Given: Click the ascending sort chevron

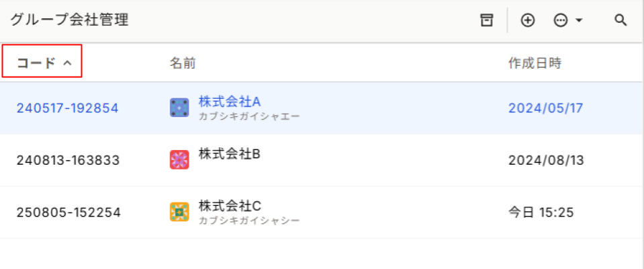Looking at the screenshot, I should pyautogui.click(x=67, y=63).
